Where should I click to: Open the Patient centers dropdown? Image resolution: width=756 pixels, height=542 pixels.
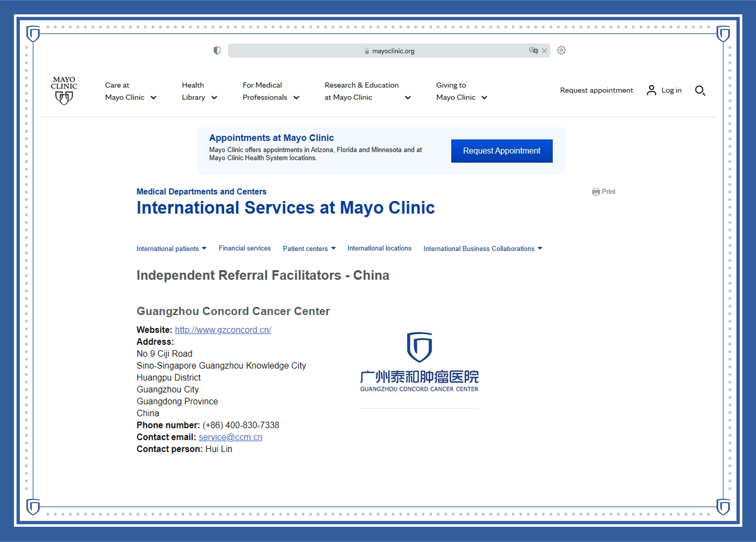pos(309,249)
